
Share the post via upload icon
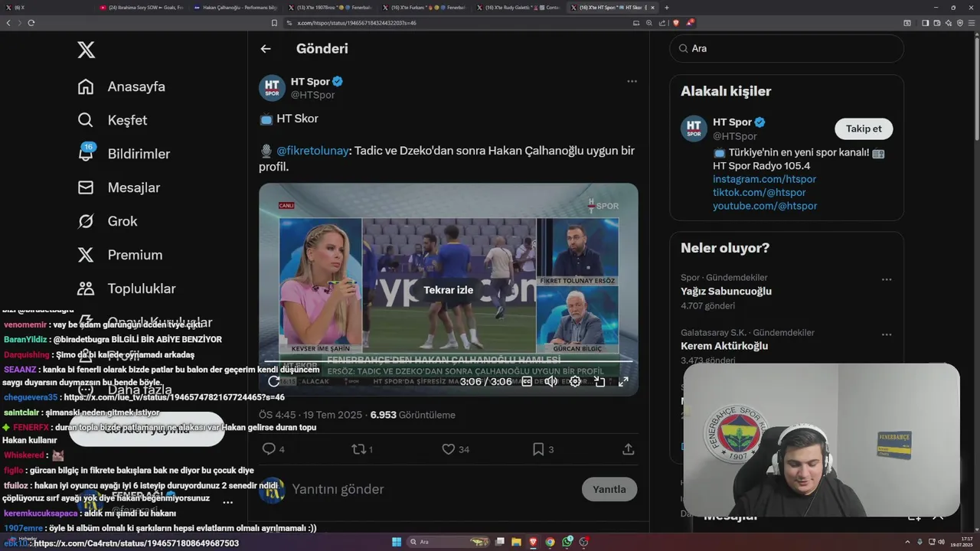tap(628, 449)
